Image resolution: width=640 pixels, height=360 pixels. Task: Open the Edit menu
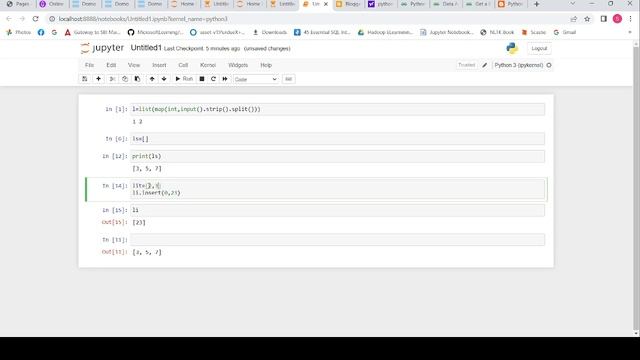point(111,65)
